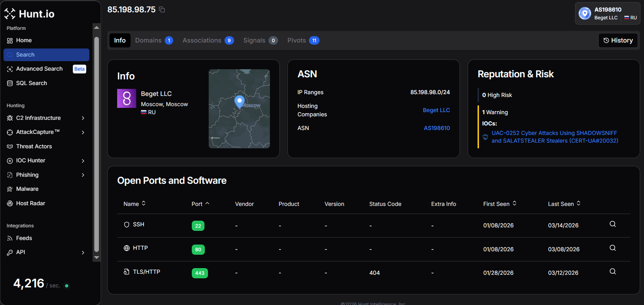Expand the C2 Infrastructure menu
The width and height of the screenshot is (644, 305).
(83, 118)
